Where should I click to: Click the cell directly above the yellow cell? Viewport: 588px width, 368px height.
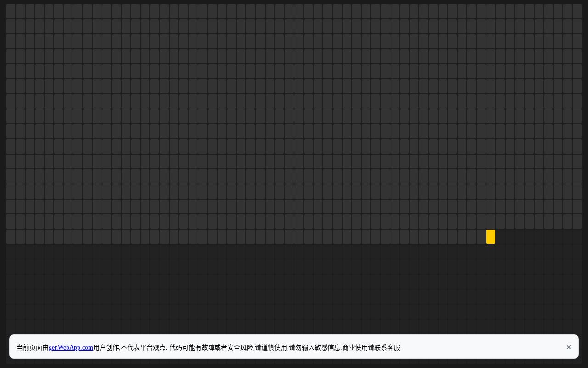pos(491,221)
